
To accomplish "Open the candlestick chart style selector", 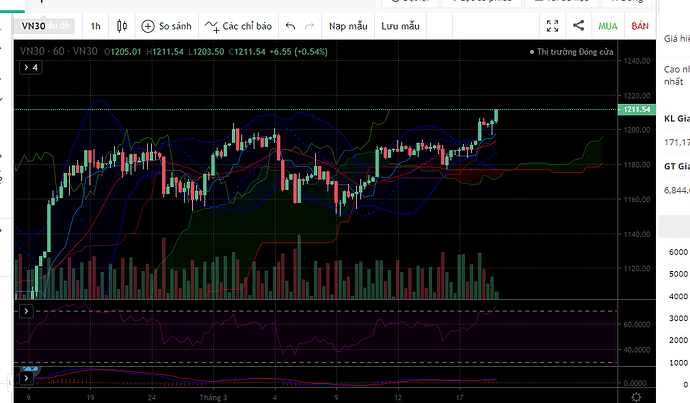I will point(122,26).
